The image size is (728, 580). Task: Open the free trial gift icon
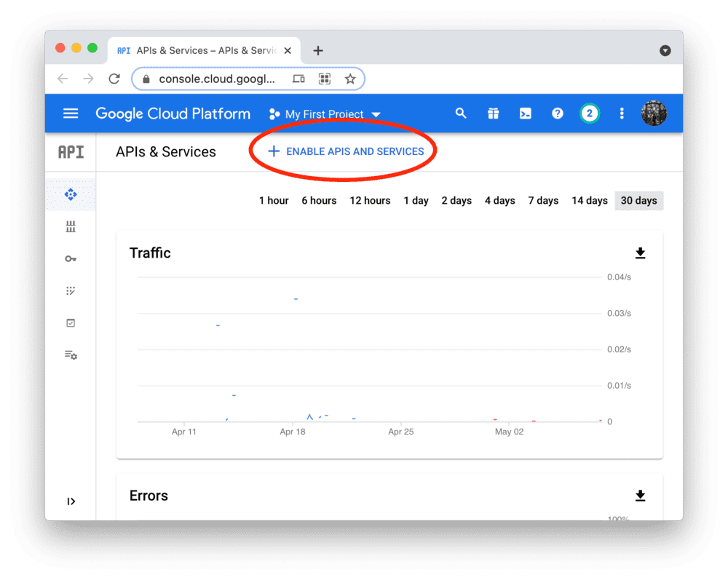pos(494,114)
